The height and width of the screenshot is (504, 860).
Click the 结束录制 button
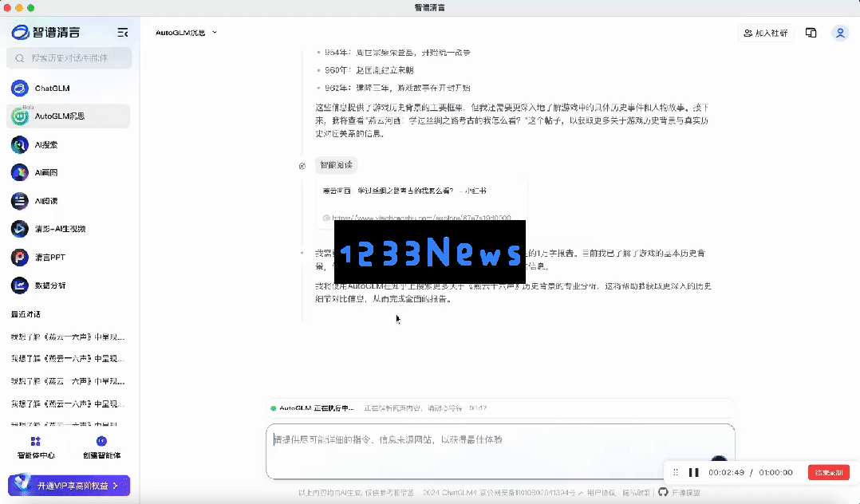click(829, 472)
